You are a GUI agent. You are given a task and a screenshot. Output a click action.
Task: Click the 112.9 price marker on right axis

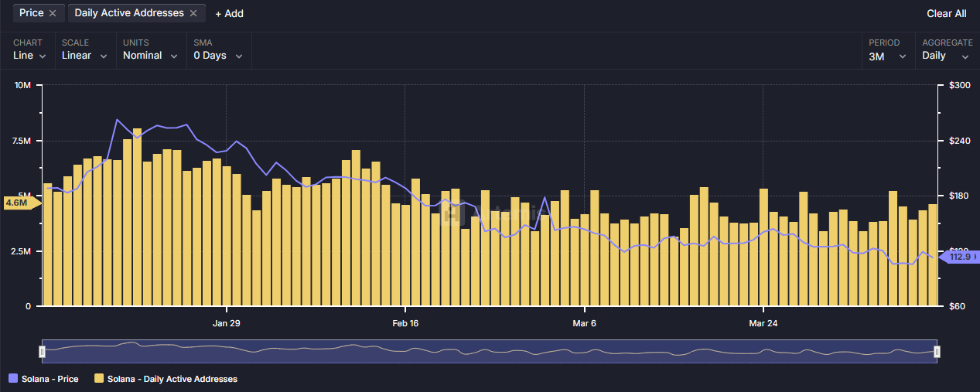960,257
